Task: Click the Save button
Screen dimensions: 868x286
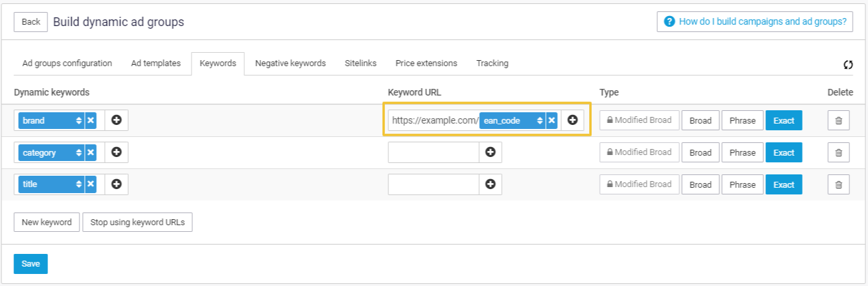Action: 31,264
